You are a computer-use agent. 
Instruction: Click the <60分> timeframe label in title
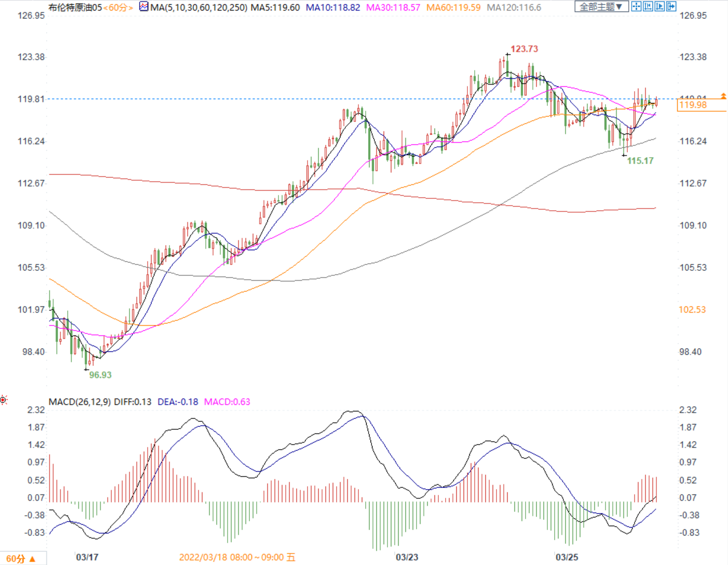118,7
